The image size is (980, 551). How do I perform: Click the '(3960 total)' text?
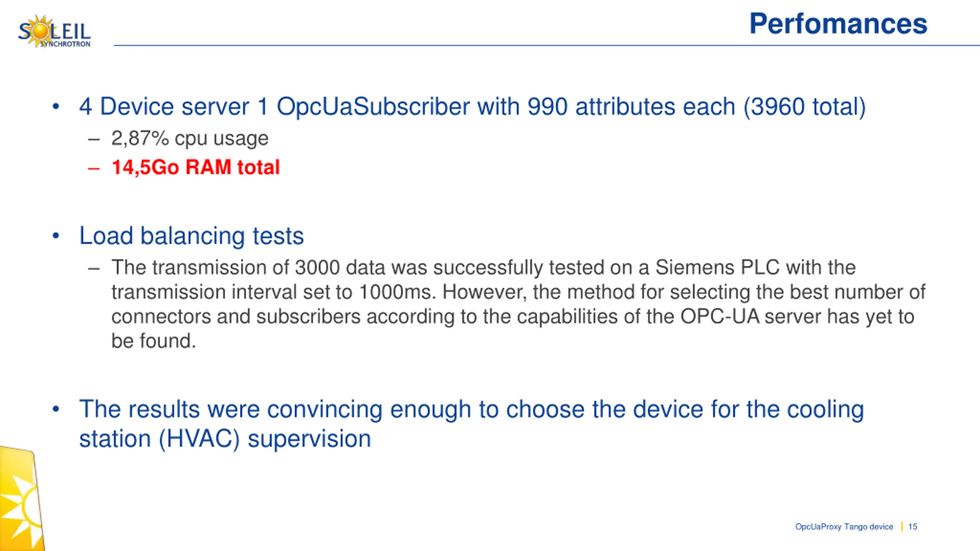click(x=804, y=106)
